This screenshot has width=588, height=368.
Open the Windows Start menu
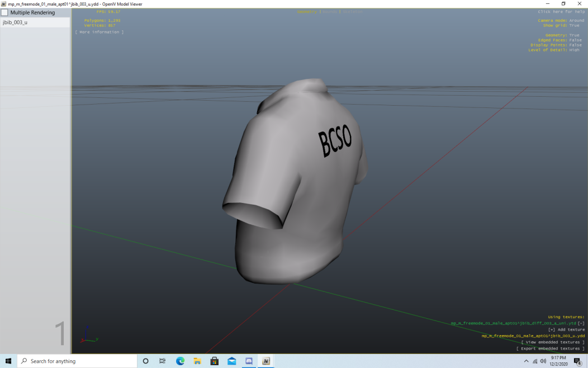pyautogui.click(x=8, y=361)
